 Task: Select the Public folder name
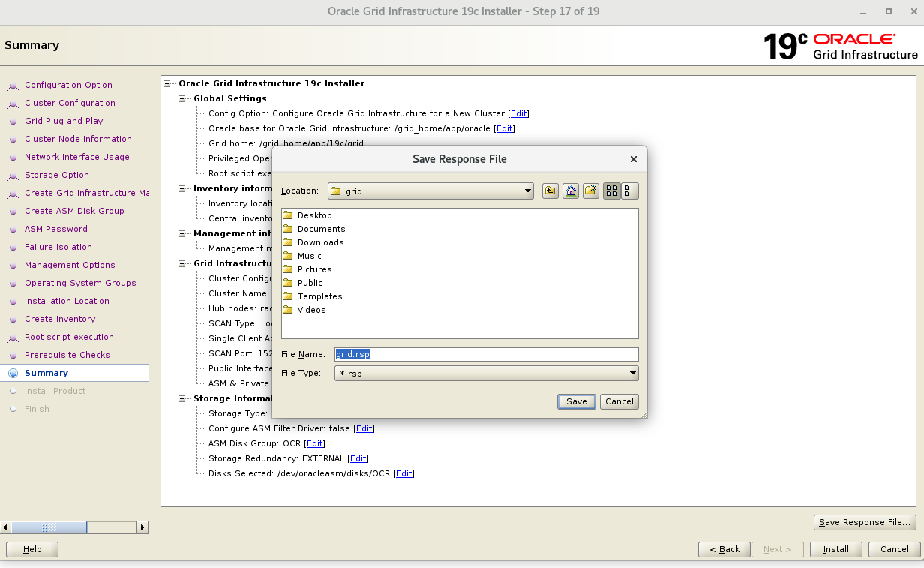(x=310, y=283)
